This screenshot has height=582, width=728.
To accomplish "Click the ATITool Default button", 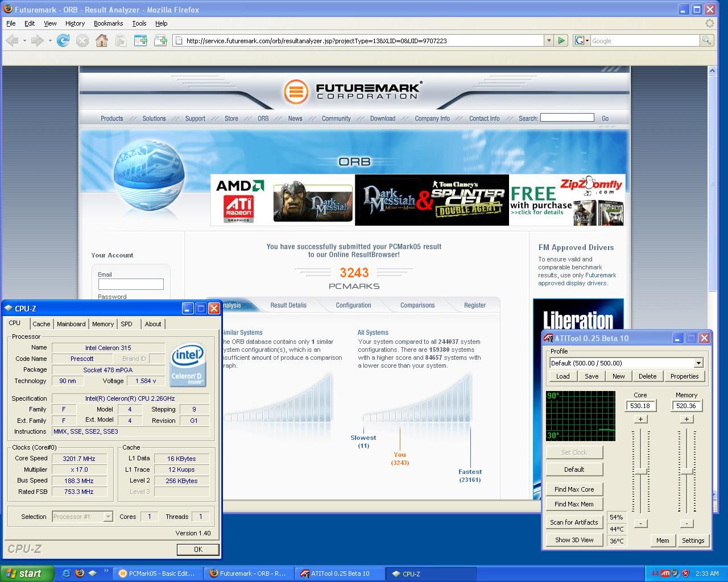I will tap(574, 469).
